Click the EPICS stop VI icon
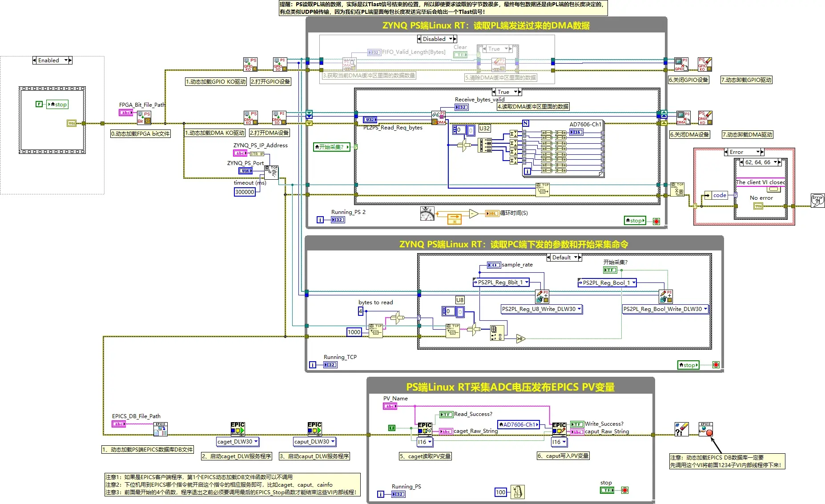The width and height of the screenshot is (825, 504). (x=706, y=429)
